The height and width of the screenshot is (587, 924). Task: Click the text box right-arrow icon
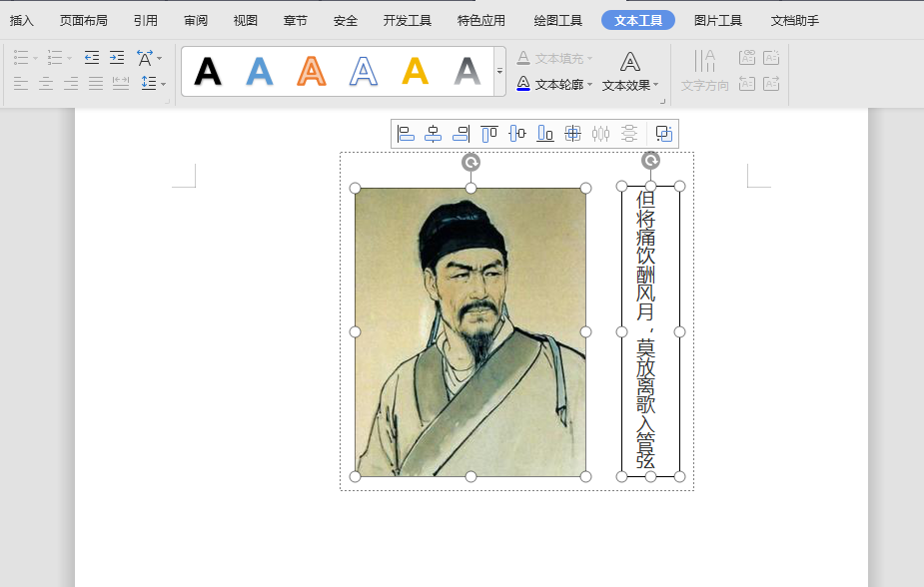point(771,84)
